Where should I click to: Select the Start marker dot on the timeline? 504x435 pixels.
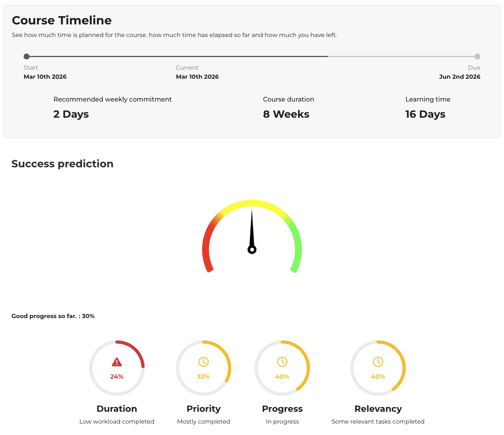pos(27,56)
